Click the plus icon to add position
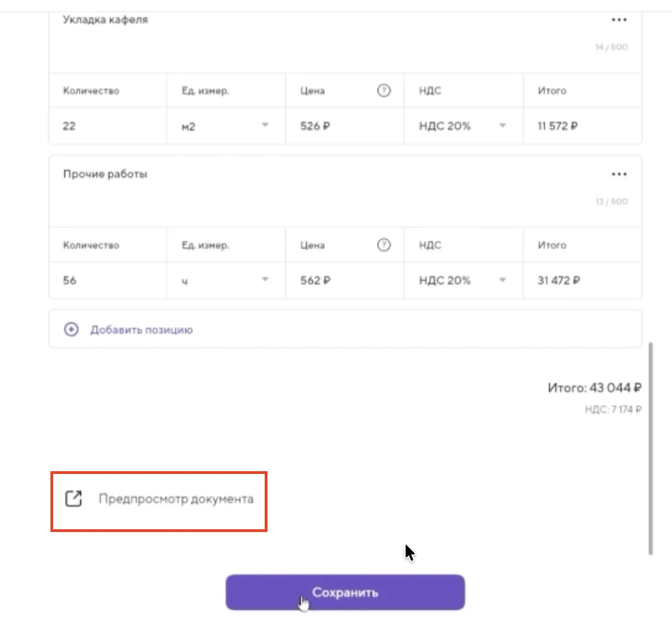Image resolution: width=672 pixels, height=618 pixels. [x=71, y=329]
